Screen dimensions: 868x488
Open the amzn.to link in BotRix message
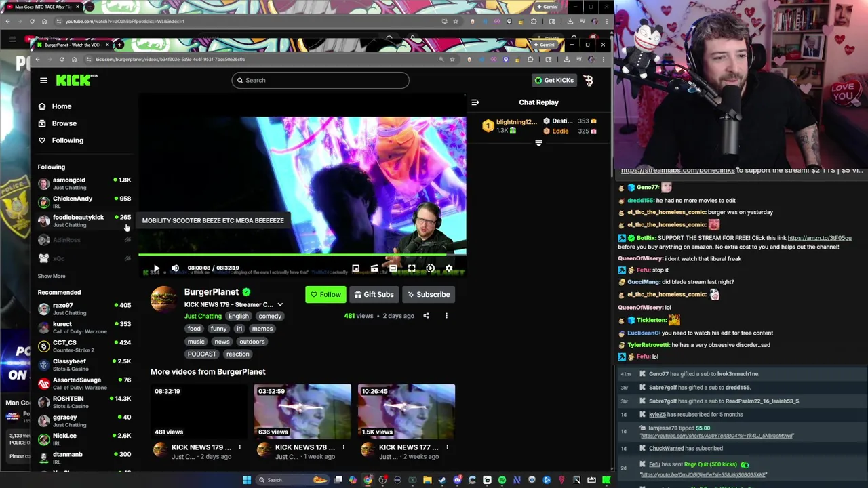pyautogui.click(x=819, y=238)
